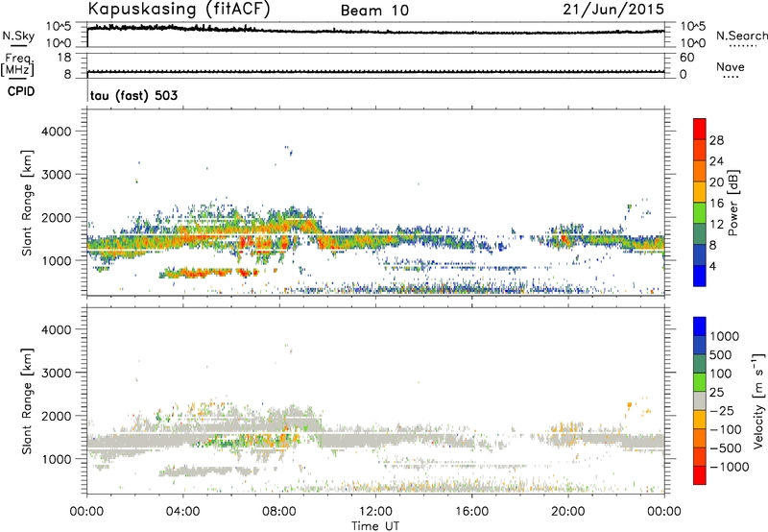This screenshot has width=768, height=532.
Task: Click the "Power [dB]" colorbar title
Action: (732, 203)
